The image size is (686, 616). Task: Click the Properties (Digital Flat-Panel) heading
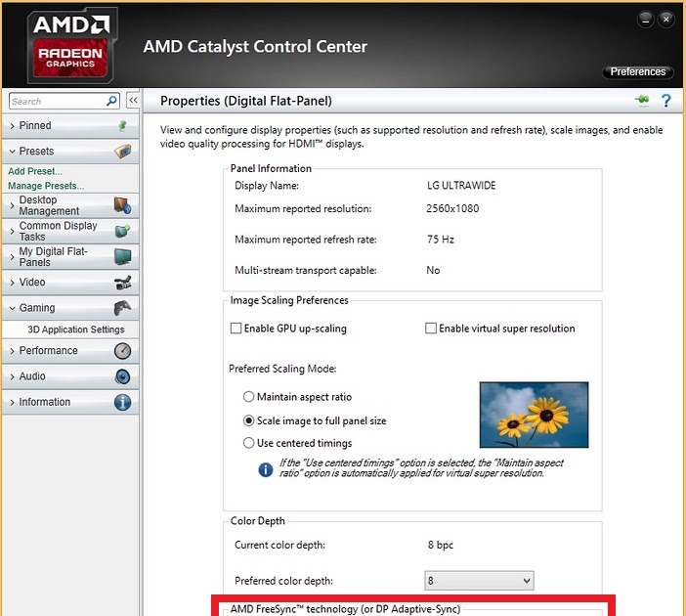[246, 101]
